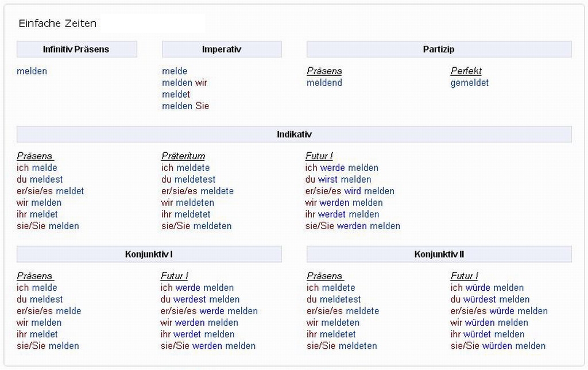Click the 'Präteritum' tense label
588x370 pixels.
click(x=183, y=156)
